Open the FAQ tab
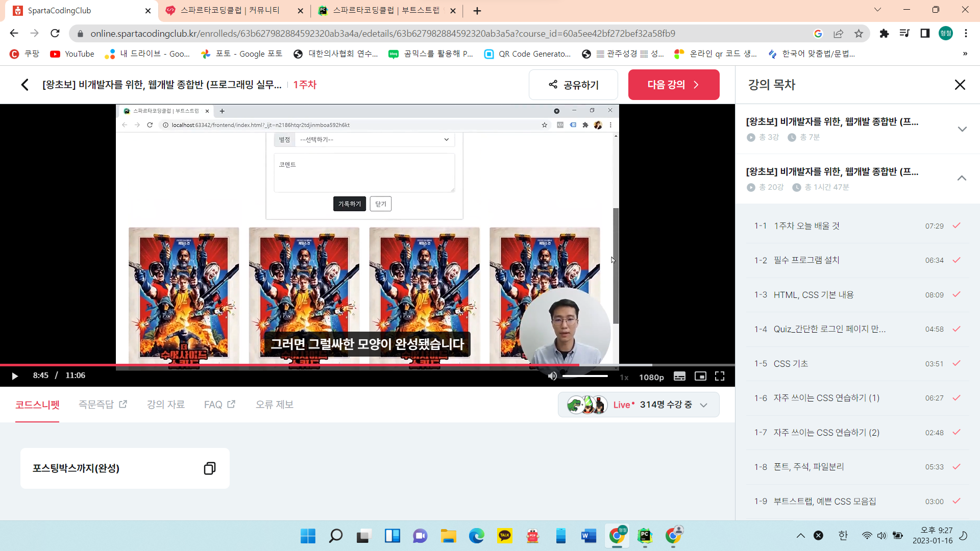 tap(219, 405)
